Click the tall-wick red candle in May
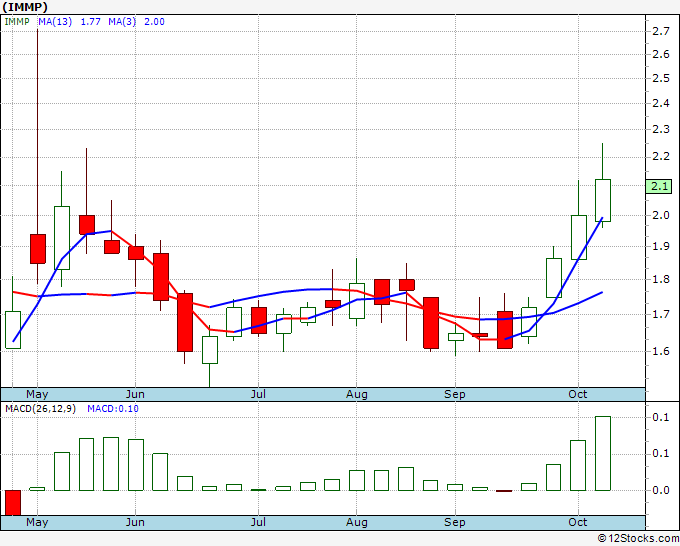 [x=38, y=248]
